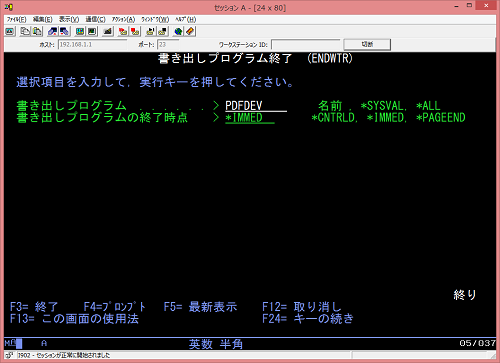Click the dark monitor screen toolbar icon
Screen dimensions: 500x363
tap(92, 31)
